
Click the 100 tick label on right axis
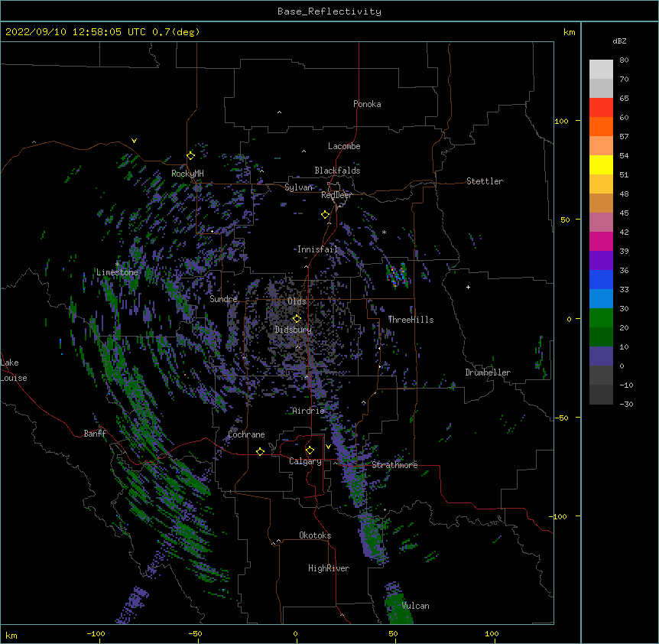click(561, 121)
